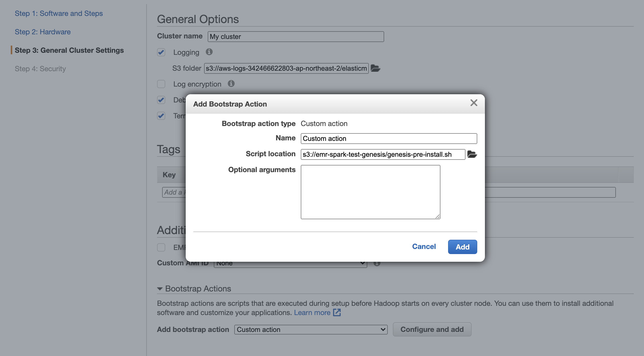
Task: Close the Add Bootstrap Action dialog
Action: 474,103
